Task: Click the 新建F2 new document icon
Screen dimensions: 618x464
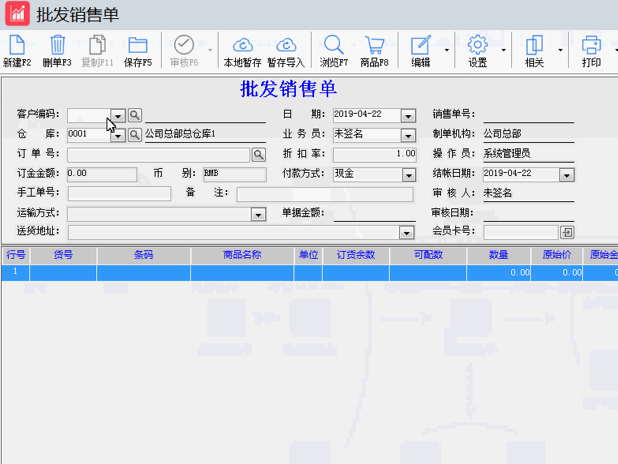Action: point(17,45)
